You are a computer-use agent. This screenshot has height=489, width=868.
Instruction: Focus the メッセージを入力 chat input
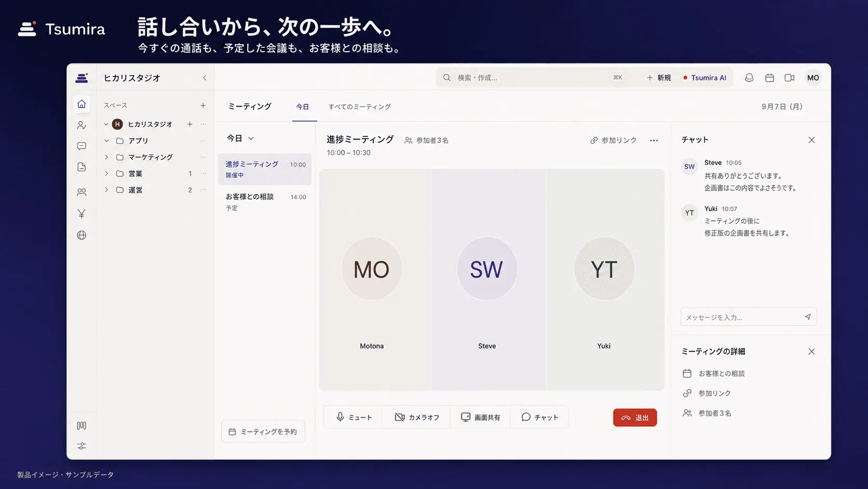pos(749,317)
